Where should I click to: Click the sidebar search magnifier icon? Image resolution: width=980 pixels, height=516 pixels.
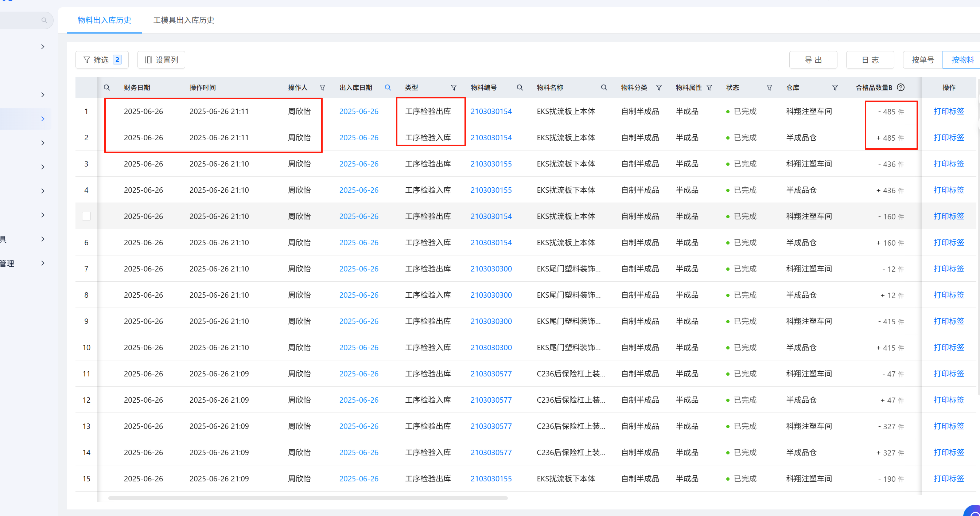44,20
